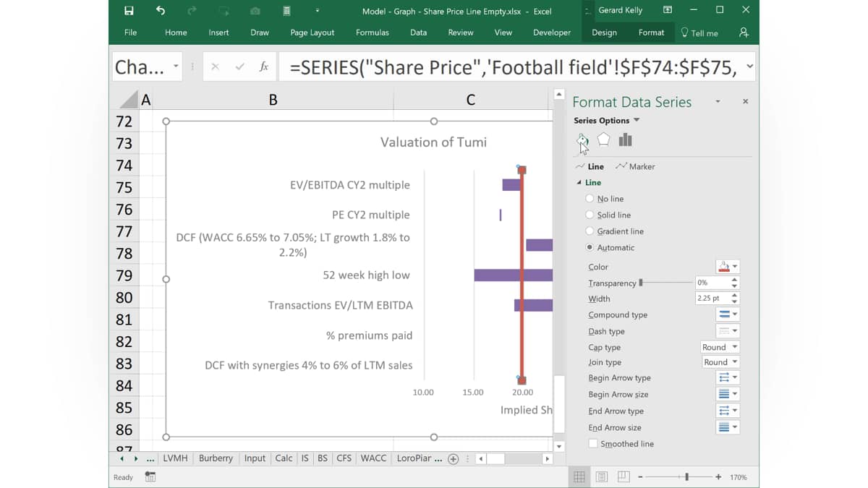
Task: Click the macro record icon in status bar
Action: [x=150, y=477]
